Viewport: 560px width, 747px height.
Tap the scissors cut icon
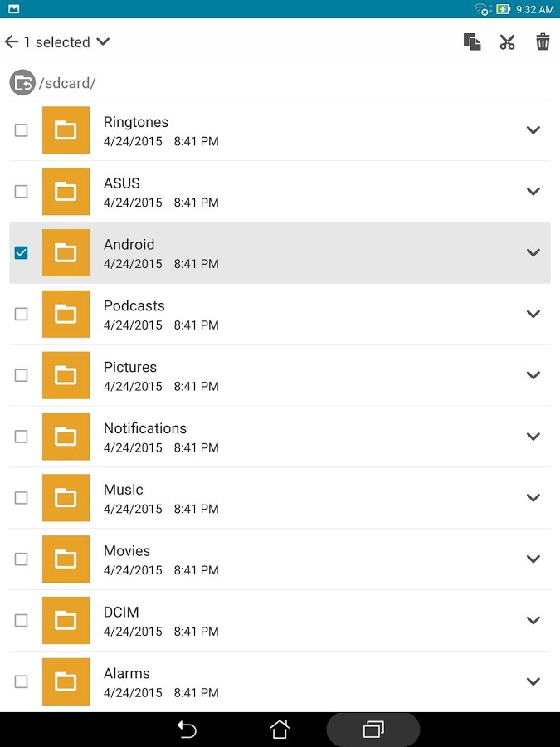point(507,42)
